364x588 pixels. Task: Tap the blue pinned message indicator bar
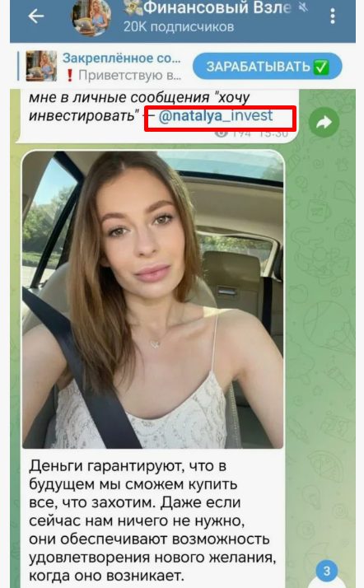coord(18,66)
